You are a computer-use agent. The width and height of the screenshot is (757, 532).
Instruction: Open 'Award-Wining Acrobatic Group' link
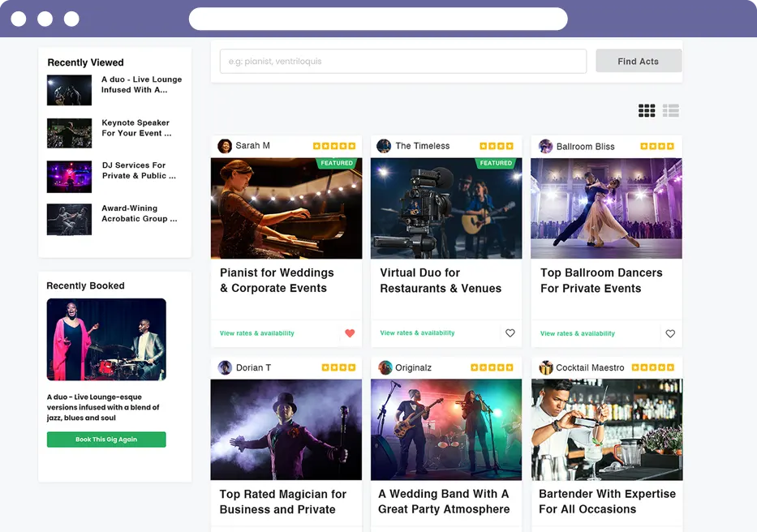click(x=139, y=213)
